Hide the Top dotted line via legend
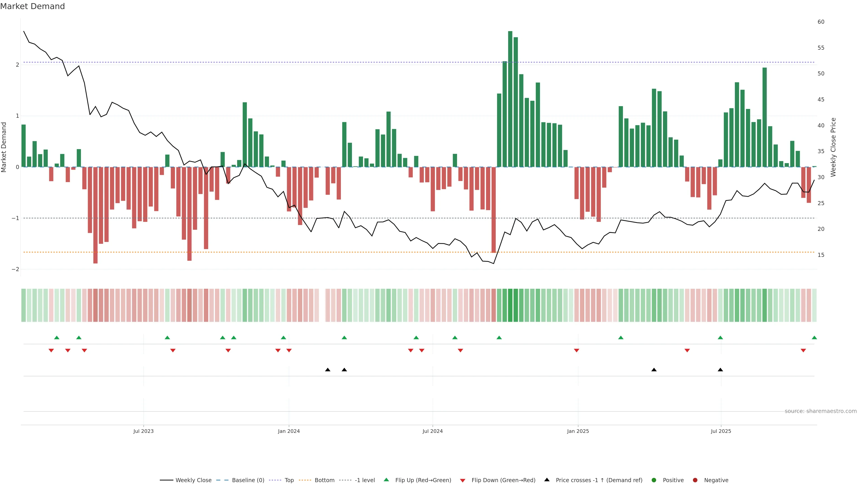 tap(289, 480)
